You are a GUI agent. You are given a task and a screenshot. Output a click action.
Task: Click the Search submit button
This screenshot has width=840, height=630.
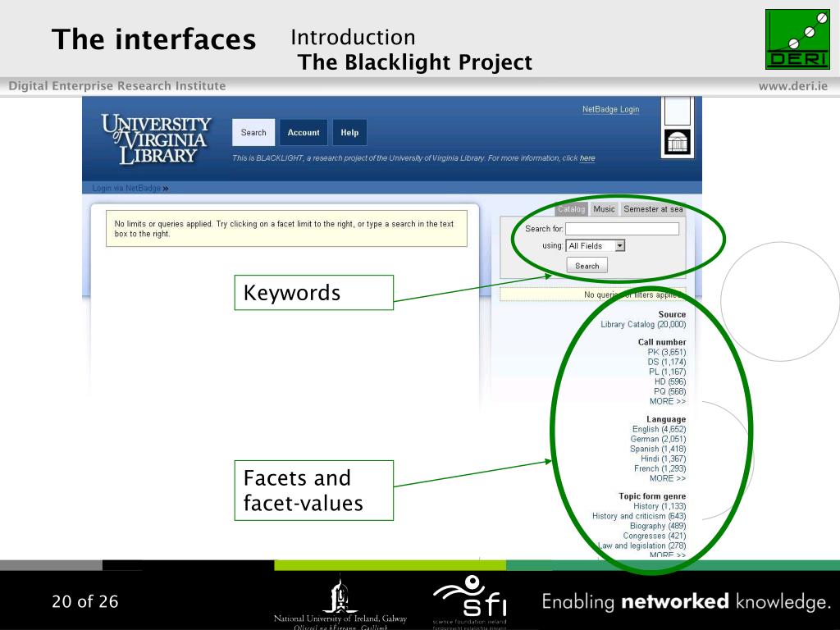(x=587, y=266)
